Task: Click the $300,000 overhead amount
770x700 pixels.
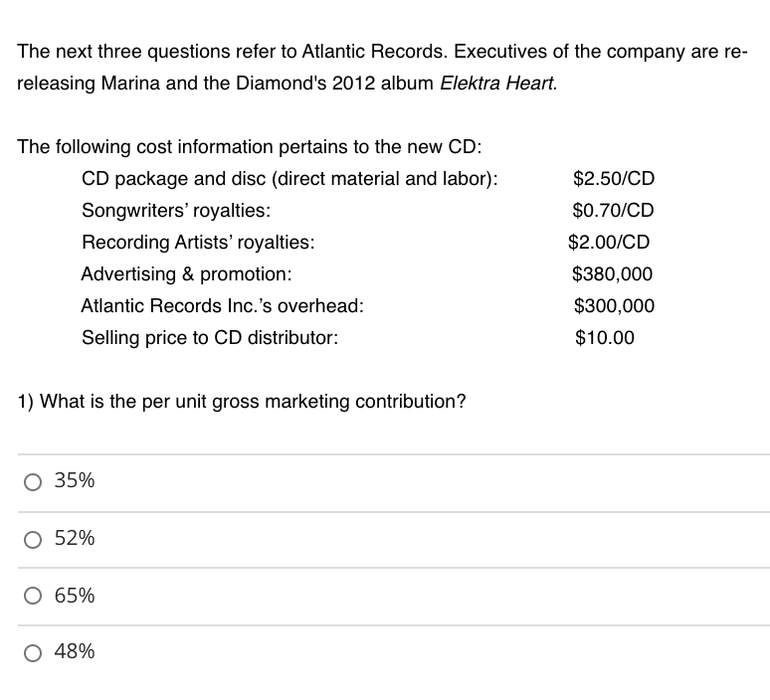Action: pyautogui.click(x=615, y=306)
